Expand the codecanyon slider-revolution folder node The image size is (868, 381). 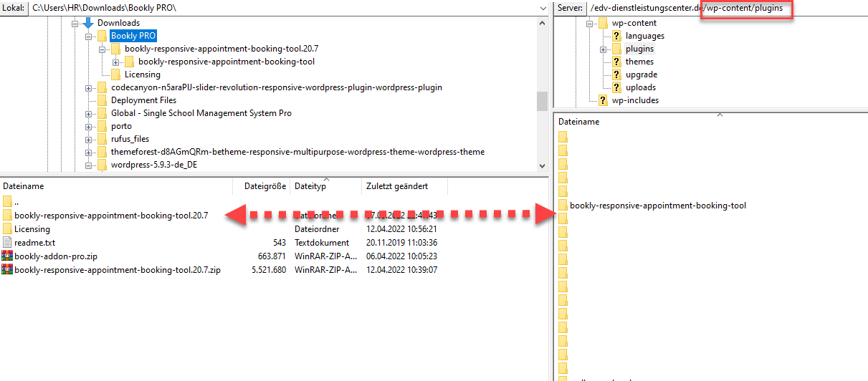point(89,87)
